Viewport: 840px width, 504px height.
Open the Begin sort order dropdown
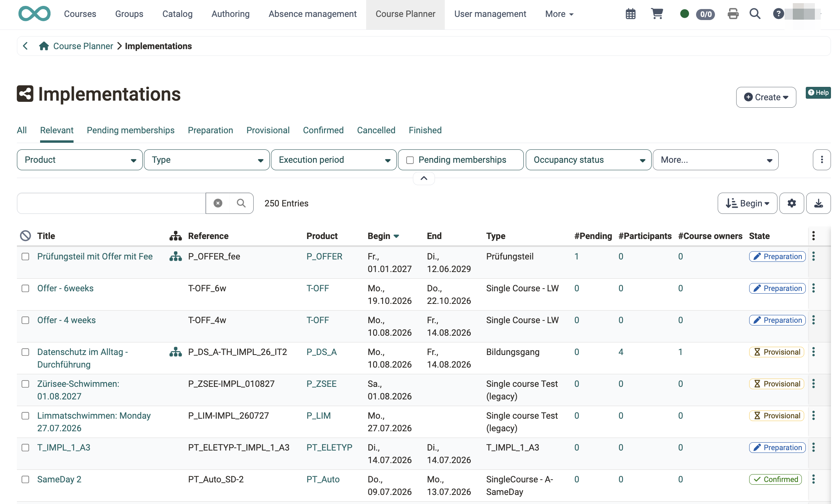[747, 203]
